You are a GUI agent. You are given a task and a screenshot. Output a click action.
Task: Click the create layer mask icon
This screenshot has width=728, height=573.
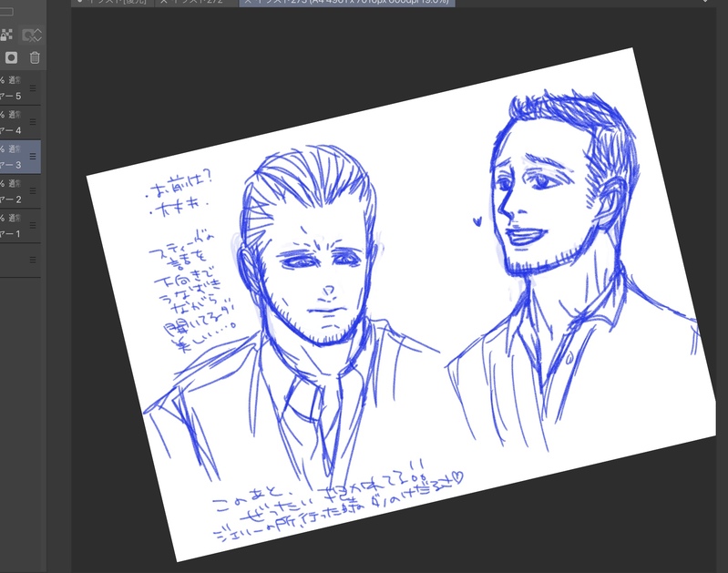(11, 57)
